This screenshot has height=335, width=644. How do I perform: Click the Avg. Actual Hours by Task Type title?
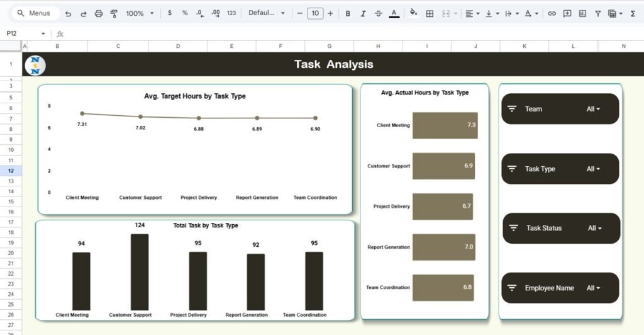(425, 93)
